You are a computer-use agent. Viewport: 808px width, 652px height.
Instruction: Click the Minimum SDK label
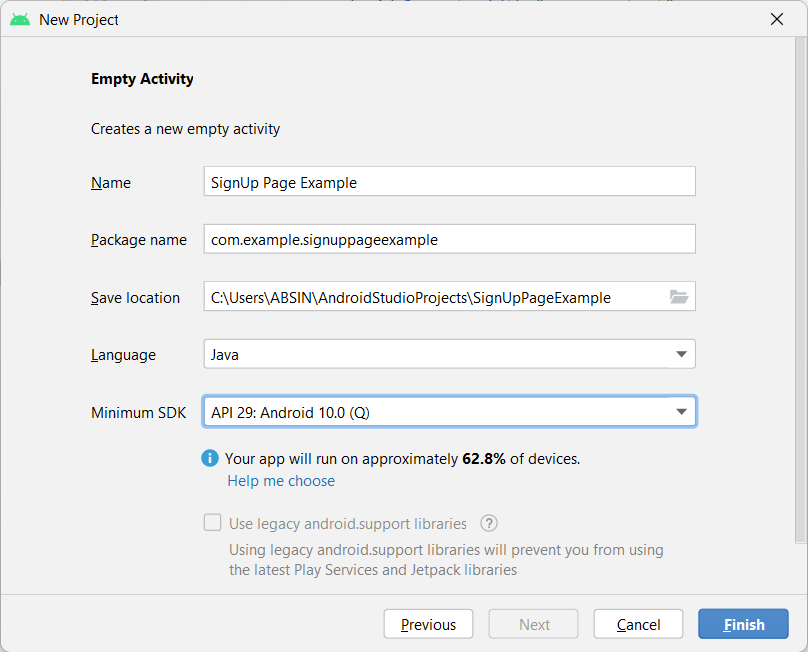coord(138,412)
